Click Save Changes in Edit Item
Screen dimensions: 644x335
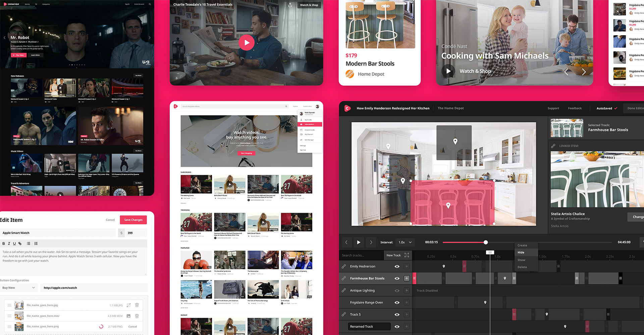tap(133, 220)
